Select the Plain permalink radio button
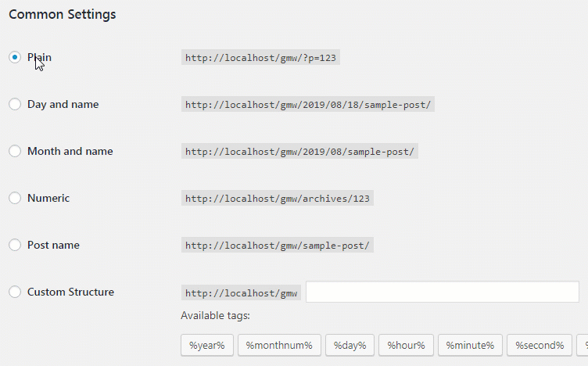The image size is (588, 366). [x=15, y=57]
